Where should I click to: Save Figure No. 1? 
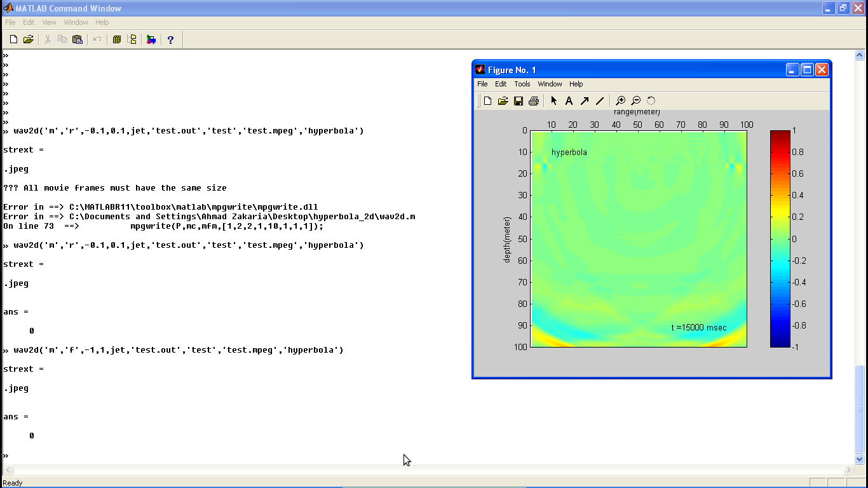point(518,100)
